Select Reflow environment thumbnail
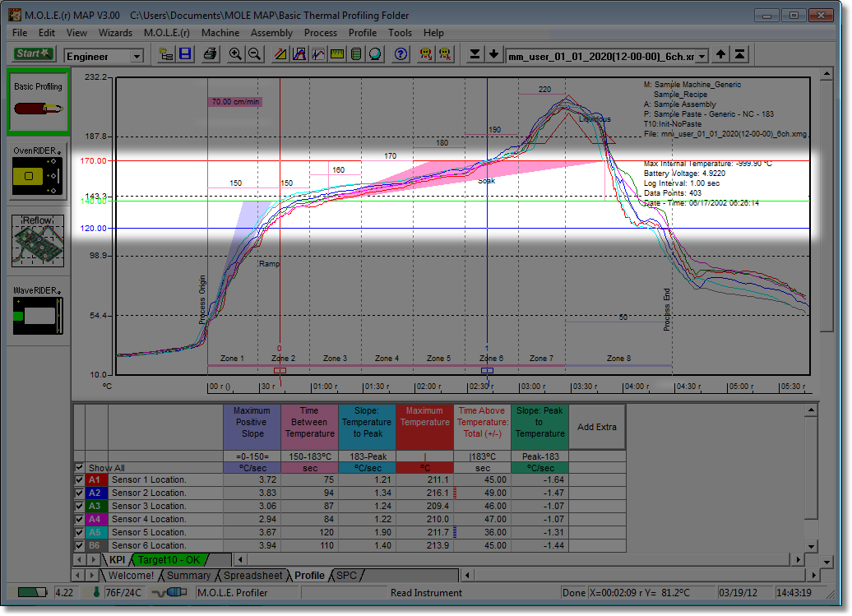The height and width of the screenshot is (616, 852). tap(38, 241)
